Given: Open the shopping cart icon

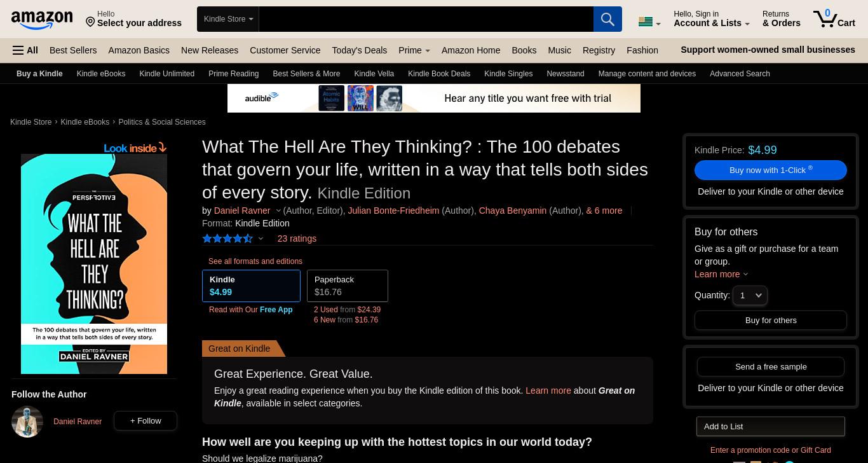Looking at the screenshot, I should [834, 18].
